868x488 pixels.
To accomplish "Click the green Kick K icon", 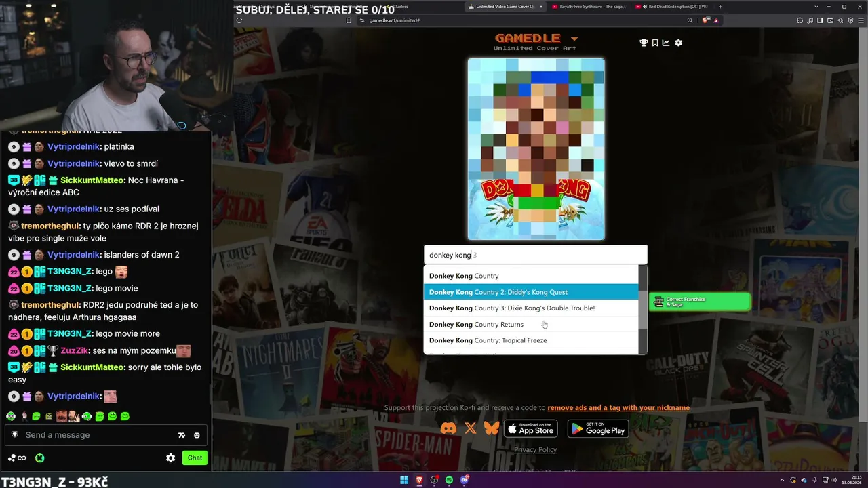I will [40, 457].
